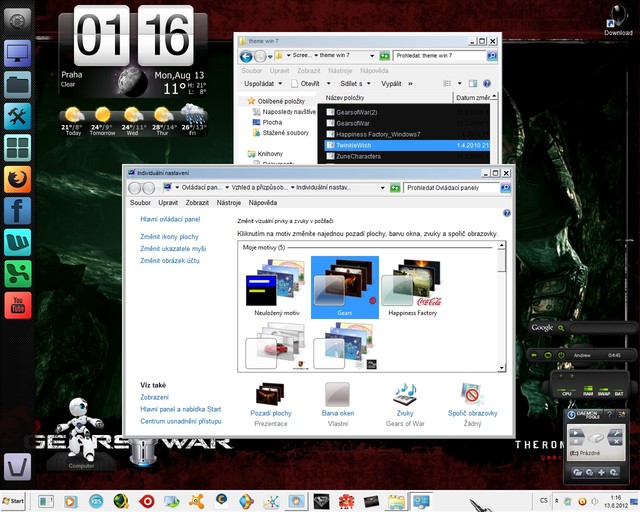Click the Facebook icon in the dock
The image size is (640, 512).
click(x=18, y=210)
